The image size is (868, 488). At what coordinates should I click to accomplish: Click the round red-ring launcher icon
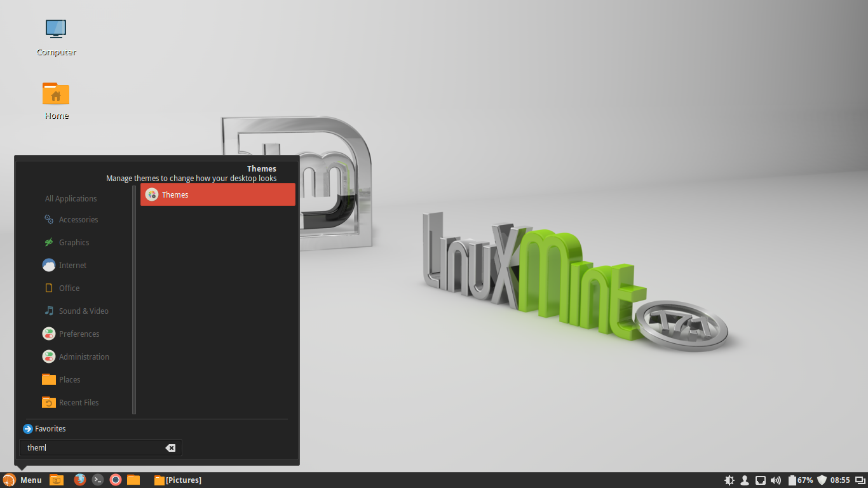tap(116, 480)
